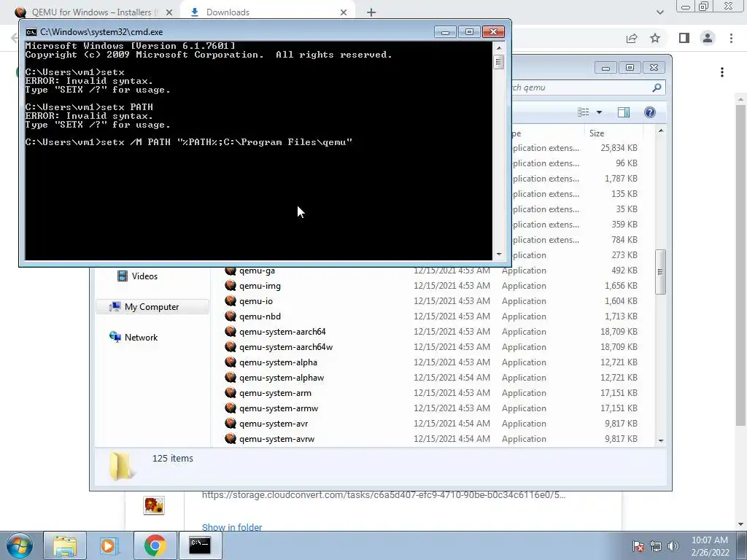Open the Windows Start menu
Viewport: 747px width, 560px height.
coord(20,545)
